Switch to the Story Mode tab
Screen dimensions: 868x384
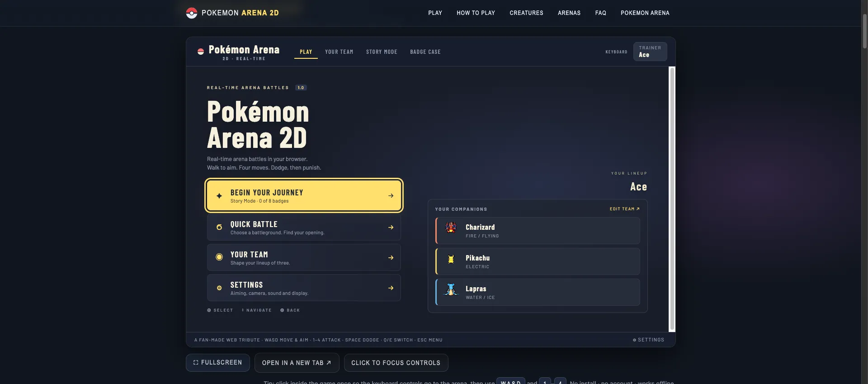point(382,52)
